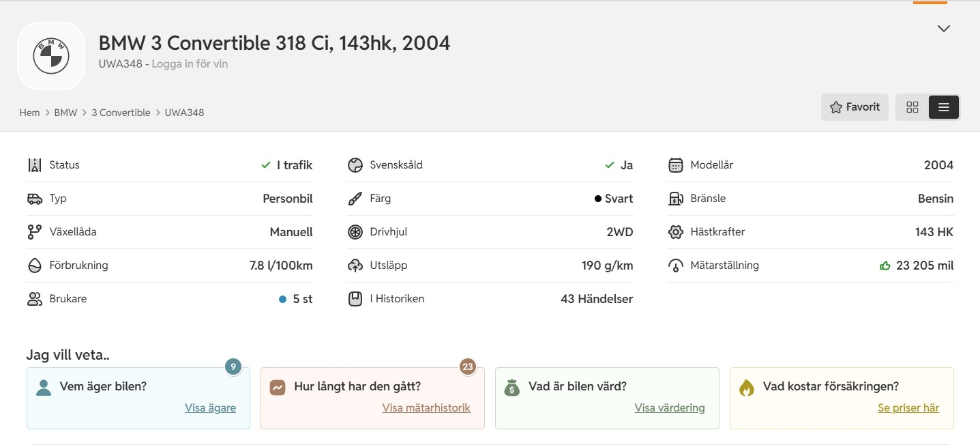Click Logga in för vin

190,64
